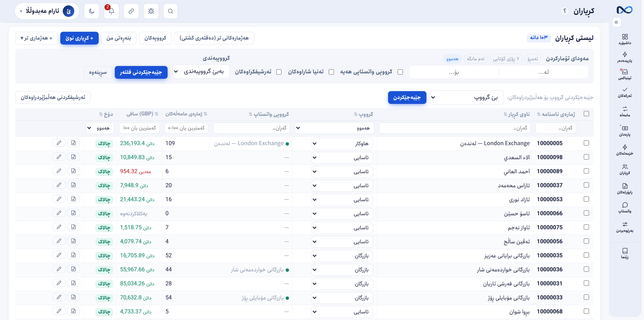Open ئینباکس inbox in sidebar
Viewport: 644px width, 320px height.
tap(625, 74)
